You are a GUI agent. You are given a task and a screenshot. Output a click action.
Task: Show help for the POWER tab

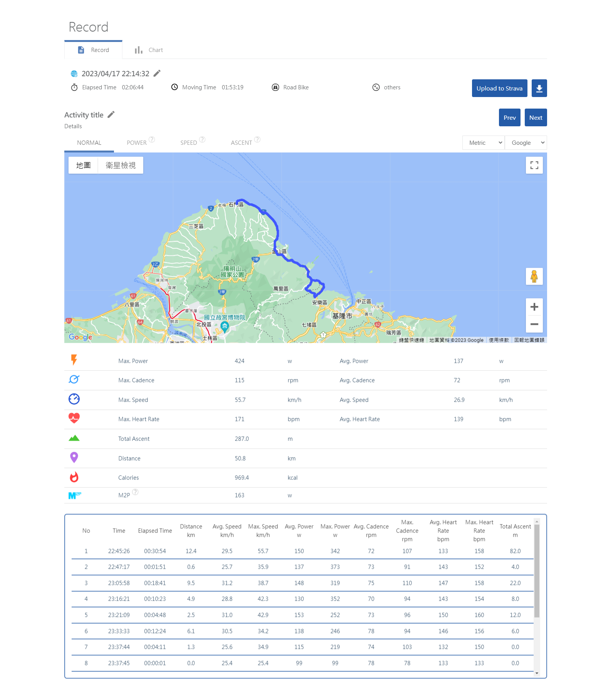pos(152,139)
